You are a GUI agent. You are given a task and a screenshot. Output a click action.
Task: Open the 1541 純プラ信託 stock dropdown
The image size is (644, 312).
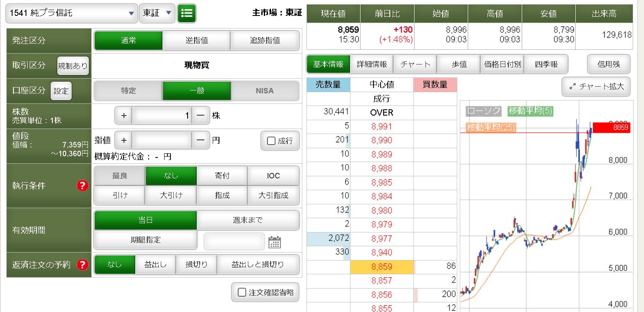[x=72, y=13]
